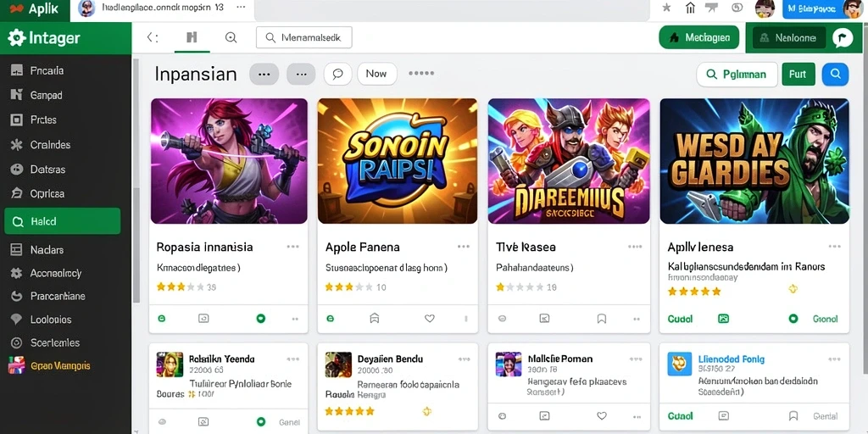Screen dimensions: 868x434
Task: Click the Wesd Ay Glardies game thumbnail
Action: click(x=754, y=161)
